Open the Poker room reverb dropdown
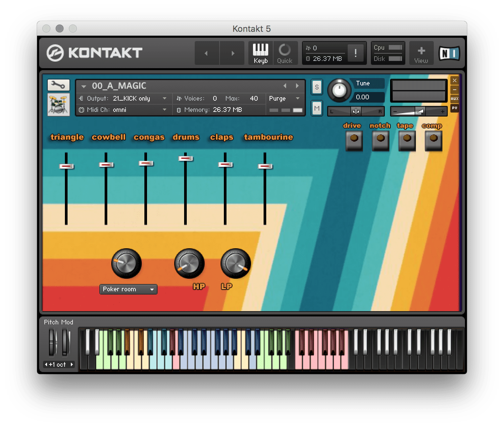This screenshot has width=504, height=427. (x=128, y=289)
